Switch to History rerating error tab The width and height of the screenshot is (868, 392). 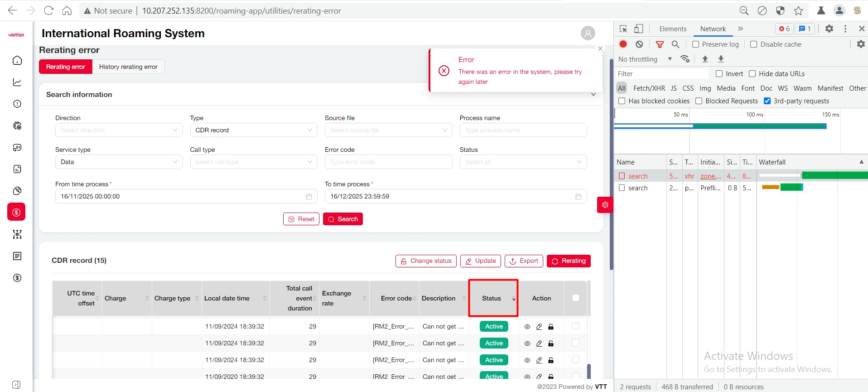click(x=128, y=67)
